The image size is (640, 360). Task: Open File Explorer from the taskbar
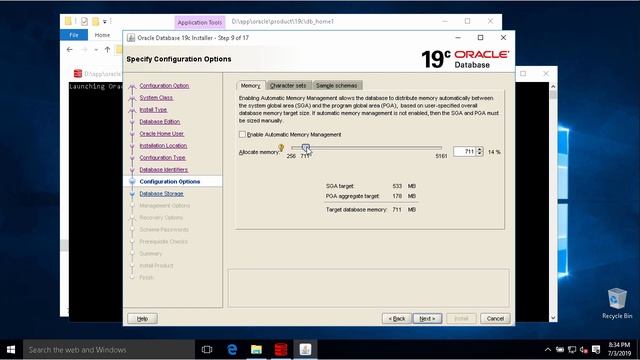(x=256, y=350)
